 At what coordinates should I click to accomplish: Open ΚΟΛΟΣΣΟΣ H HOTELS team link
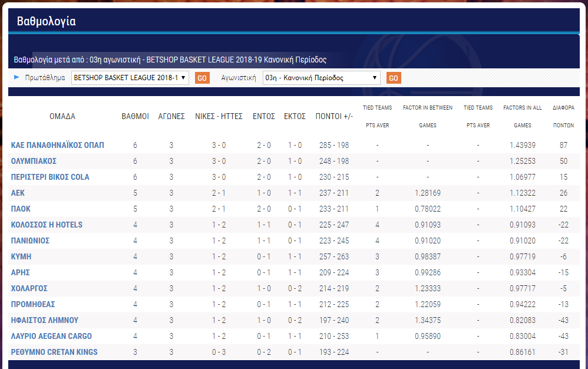[47, 225]
